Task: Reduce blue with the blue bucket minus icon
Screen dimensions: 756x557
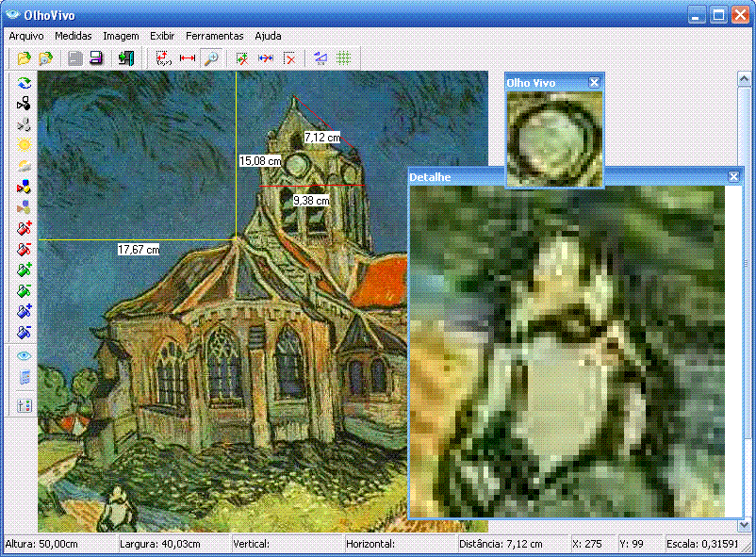Action: pos(25,332)
